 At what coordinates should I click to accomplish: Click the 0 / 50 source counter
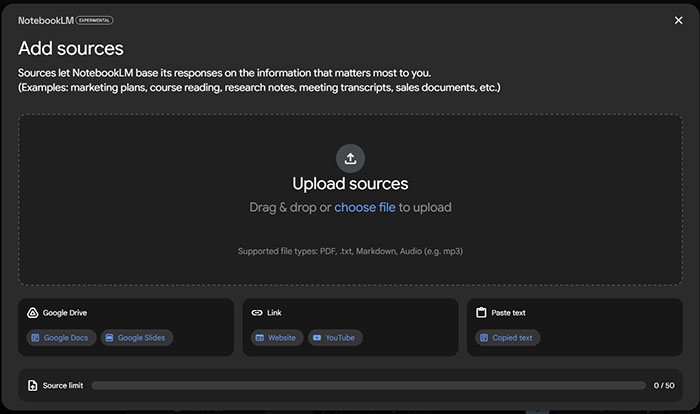664,385
